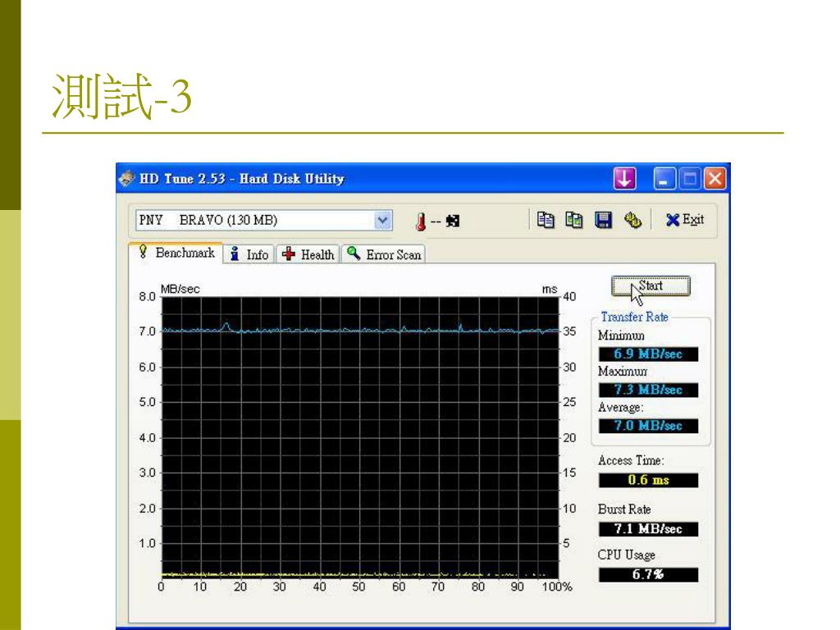Click the Burst Rate value 7.1 MB/sec

[648, 529]
